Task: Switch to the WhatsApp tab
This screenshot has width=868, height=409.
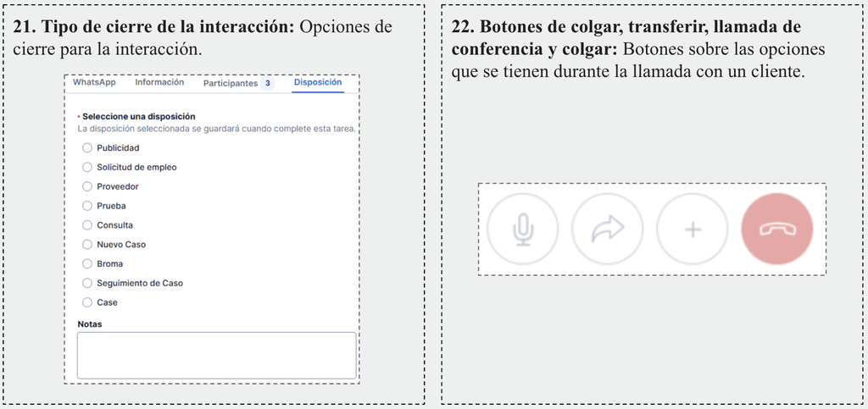Action: coord(94,83)
